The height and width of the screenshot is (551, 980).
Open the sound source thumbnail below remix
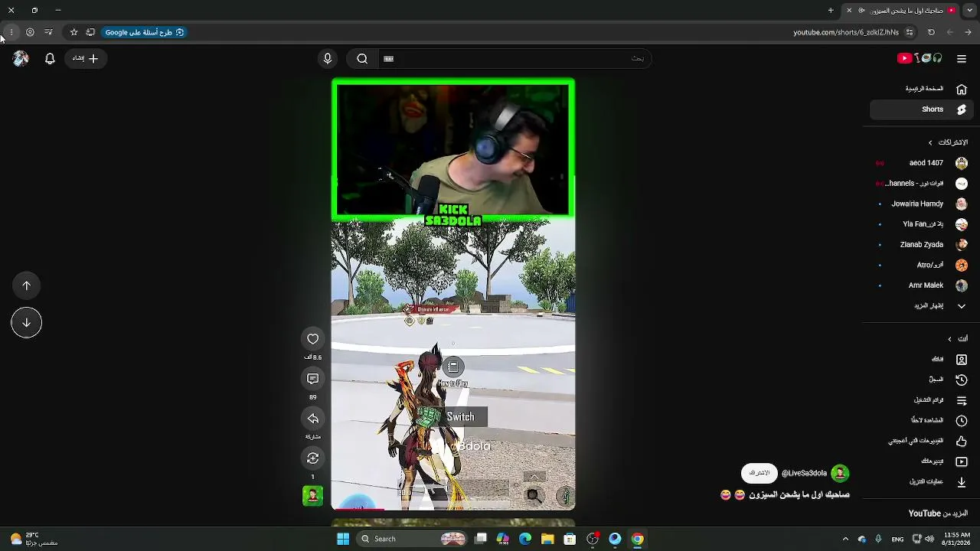point(312,496)
